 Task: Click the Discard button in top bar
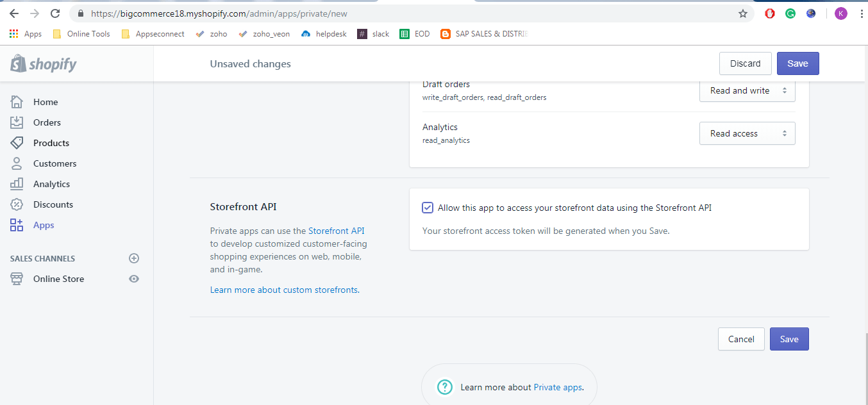746,63
